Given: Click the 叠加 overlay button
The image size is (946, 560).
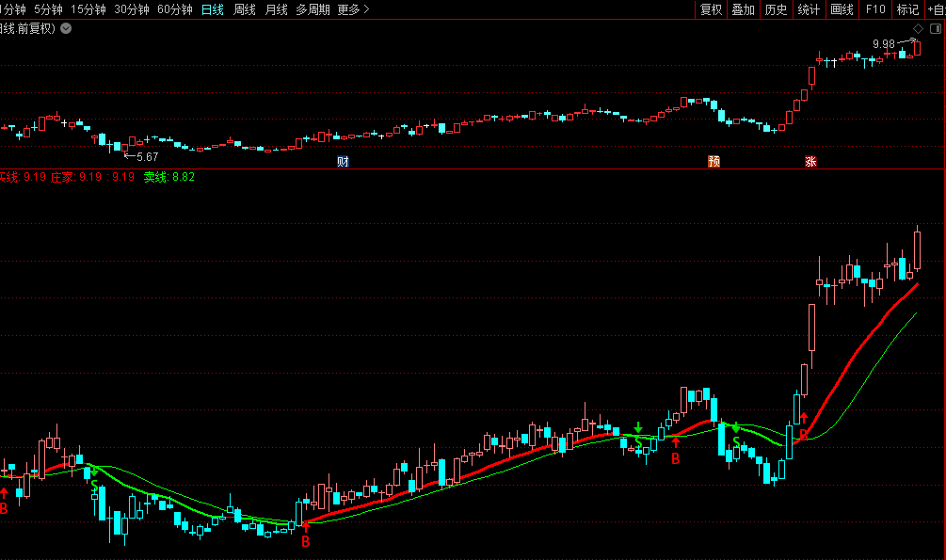Looking at the screenshot, I should [x=743, y=9].
